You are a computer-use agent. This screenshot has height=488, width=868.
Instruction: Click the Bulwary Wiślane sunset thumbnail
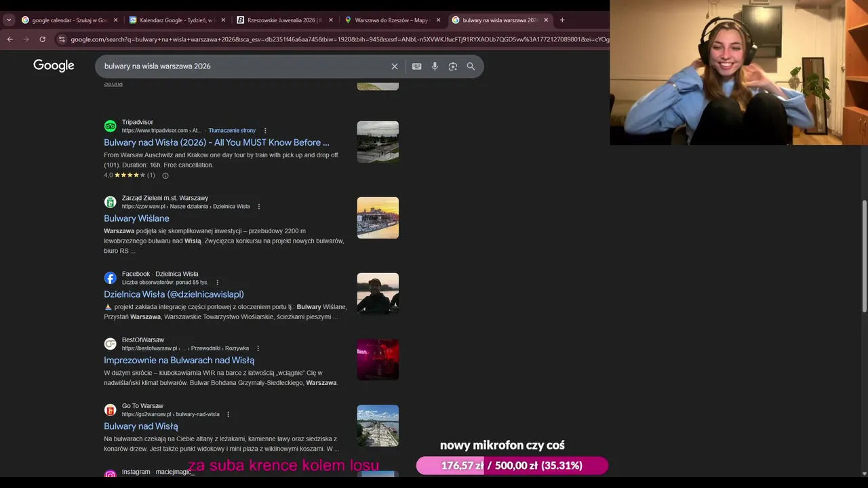[378, 218]
